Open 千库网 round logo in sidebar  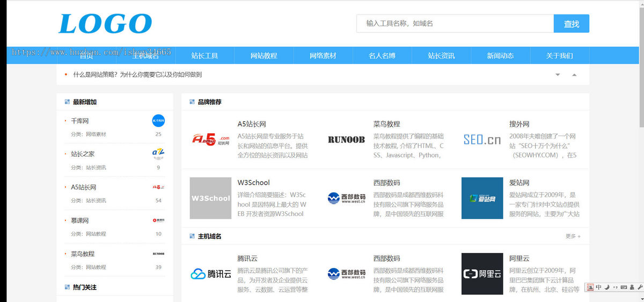click(158, 121)
